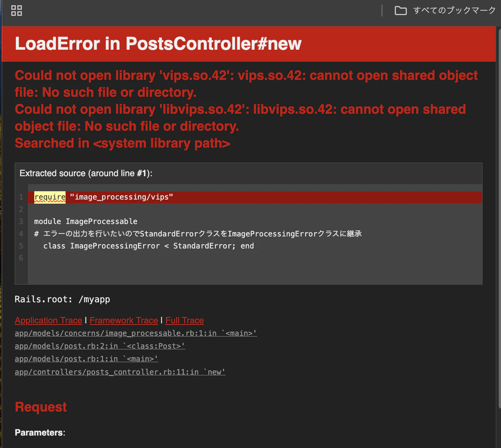Open trace line post.rb:1 in <main>
Viewport: 501px width, 448px height.
pyautogui.click(x=86, y=359)
